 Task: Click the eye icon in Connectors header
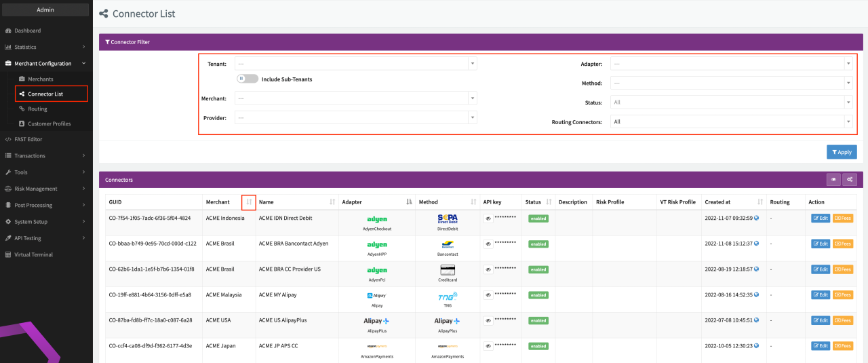tap(833, 180)
